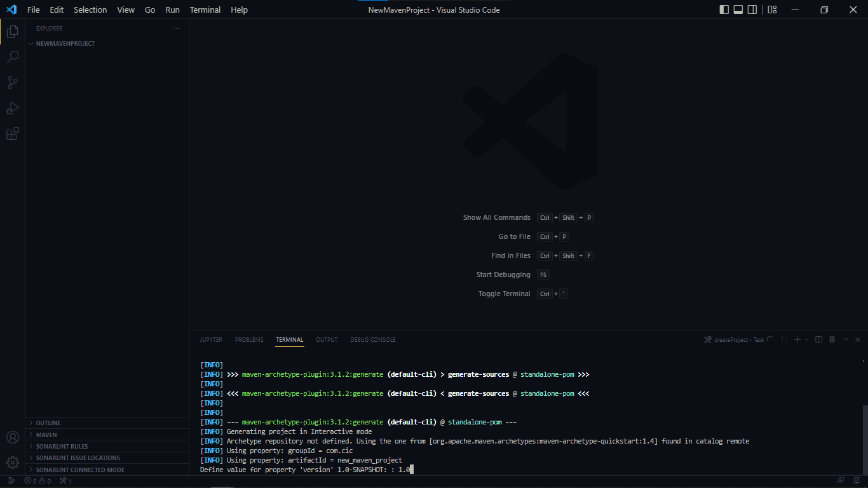Open the Manage gear settings icon

13,462
